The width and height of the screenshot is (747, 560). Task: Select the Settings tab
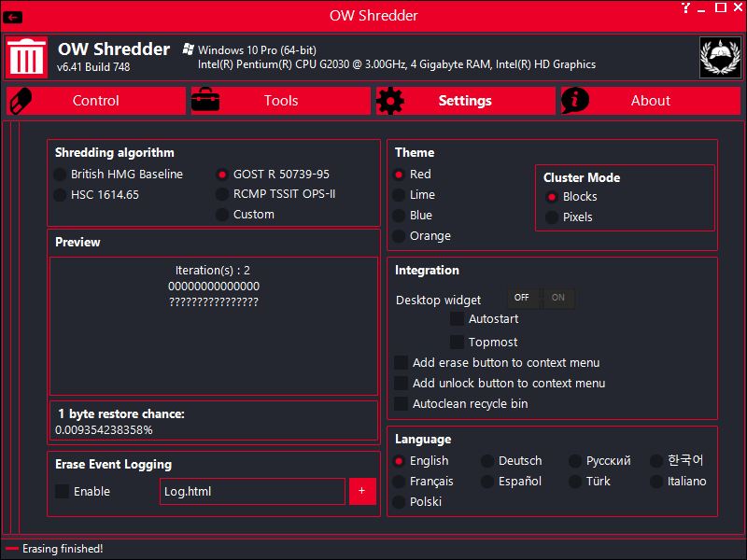[x=466, y=101]
